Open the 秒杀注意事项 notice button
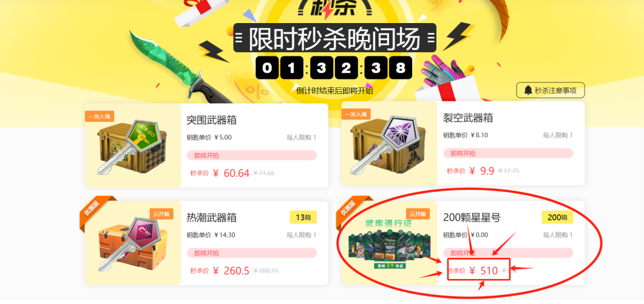This screenshot has height=304, width=644. tap(551, 90)
